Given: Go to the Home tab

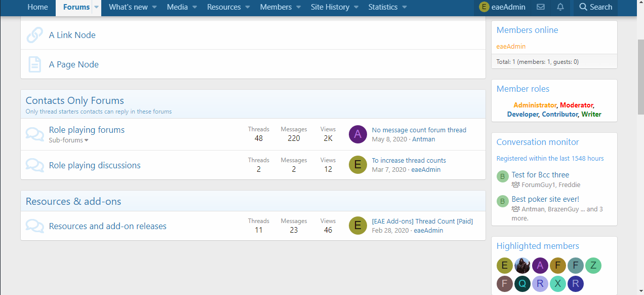Looking at the screenshot, I should (x=38, y=7).
